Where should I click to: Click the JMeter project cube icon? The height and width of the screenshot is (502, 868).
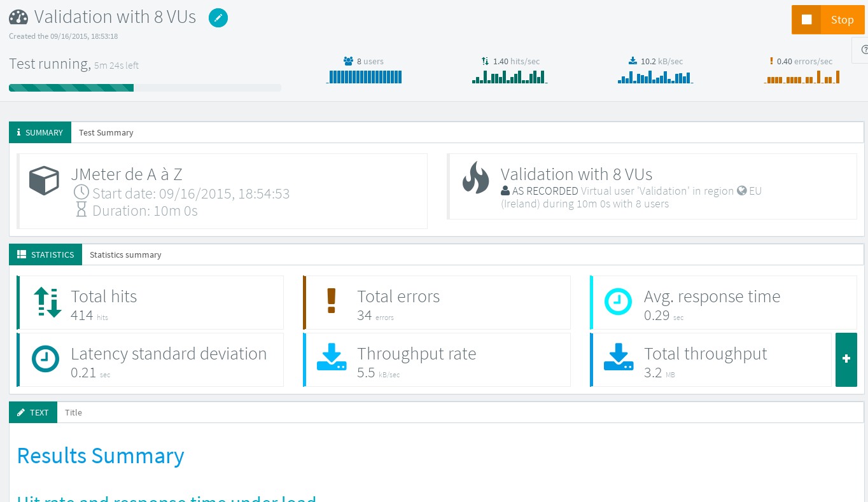pos(45,181)
